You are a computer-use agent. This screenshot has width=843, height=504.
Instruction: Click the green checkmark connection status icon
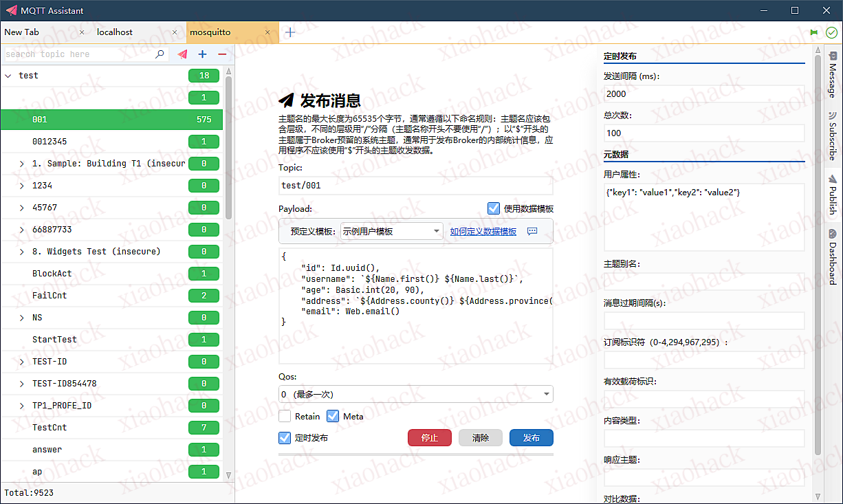coord(831,32)
